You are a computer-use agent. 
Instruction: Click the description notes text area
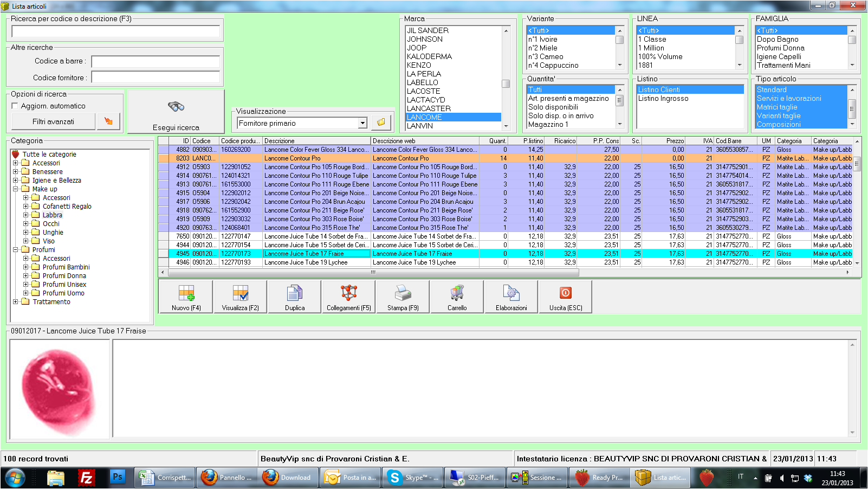pyautogui.click(x=481, y=388)
